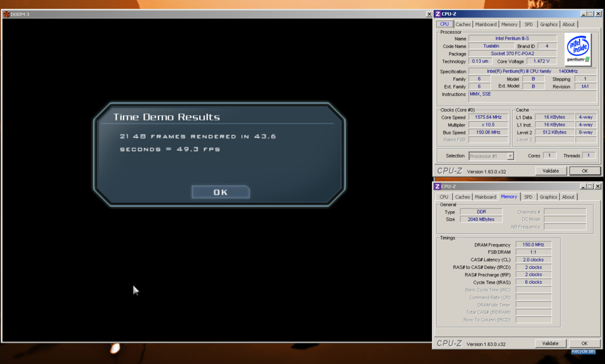Click the Brand ID value '4'

coord(547,46)
